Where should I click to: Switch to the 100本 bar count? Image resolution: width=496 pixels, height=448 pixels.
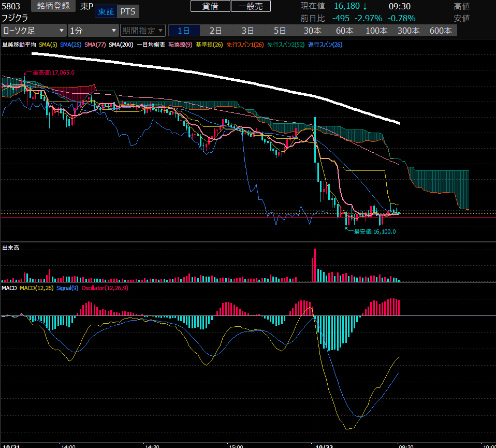click(x=376, y=31)
